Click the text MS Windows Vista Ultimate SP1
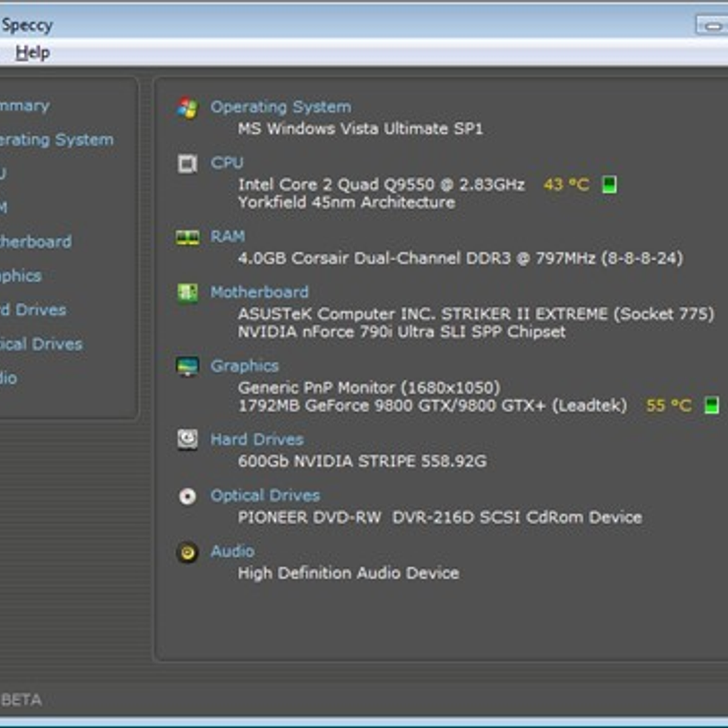The image size is (728, 728). [x=360, y=129]
